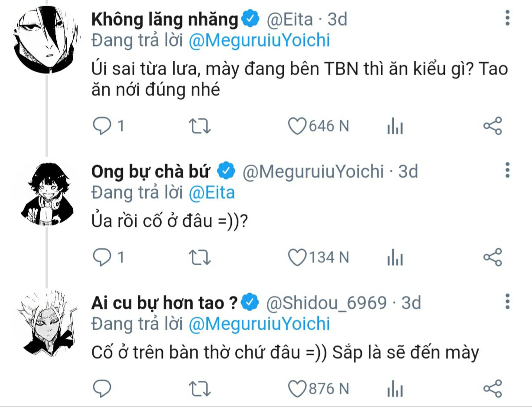
Task: Retweet the tweet by @Eita
Action: 201,126
